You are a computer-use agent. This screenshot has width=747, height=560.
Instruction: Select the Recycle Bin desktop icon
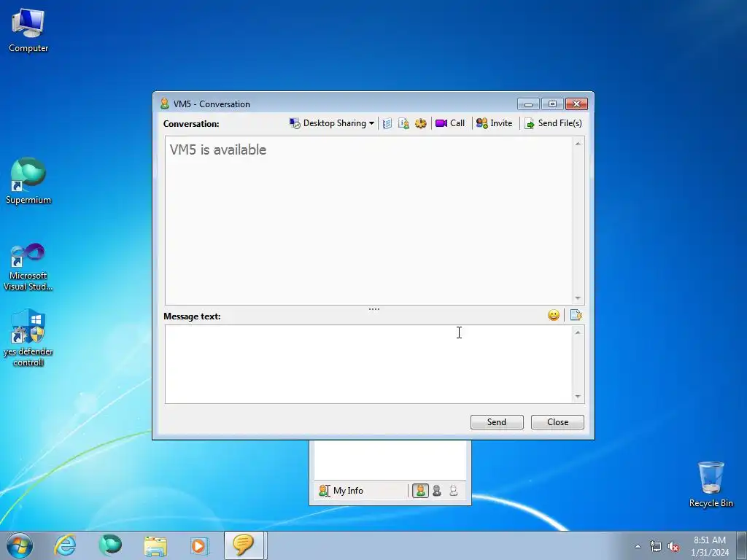pos(711,484)
